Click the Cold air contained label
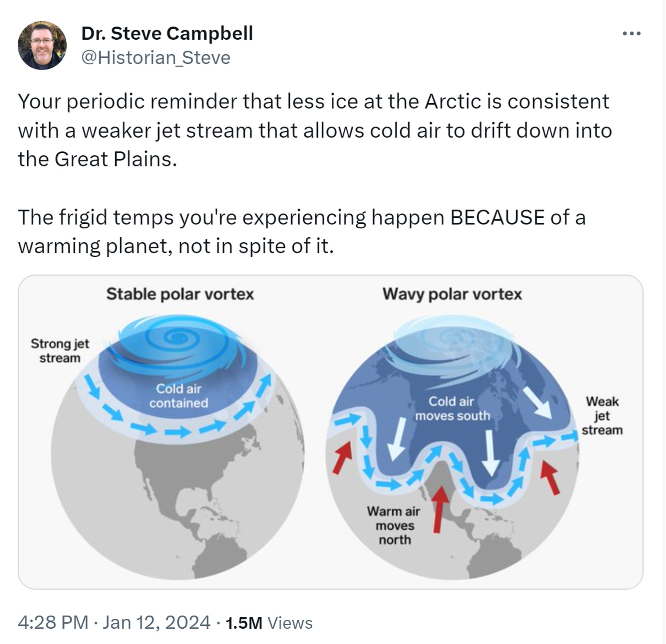Image resolution: width=666 pixels, height=644 pixels. [179, 396]
